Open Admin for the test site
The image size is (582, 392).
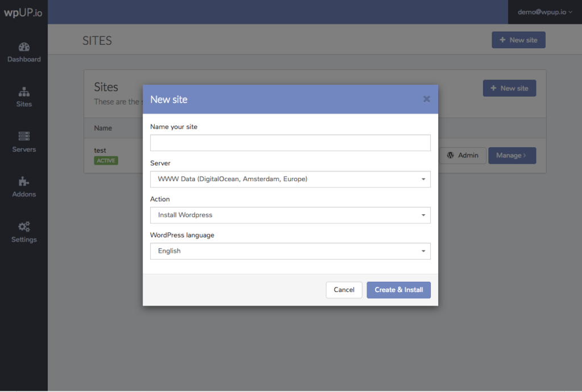(x=463, y=156)
